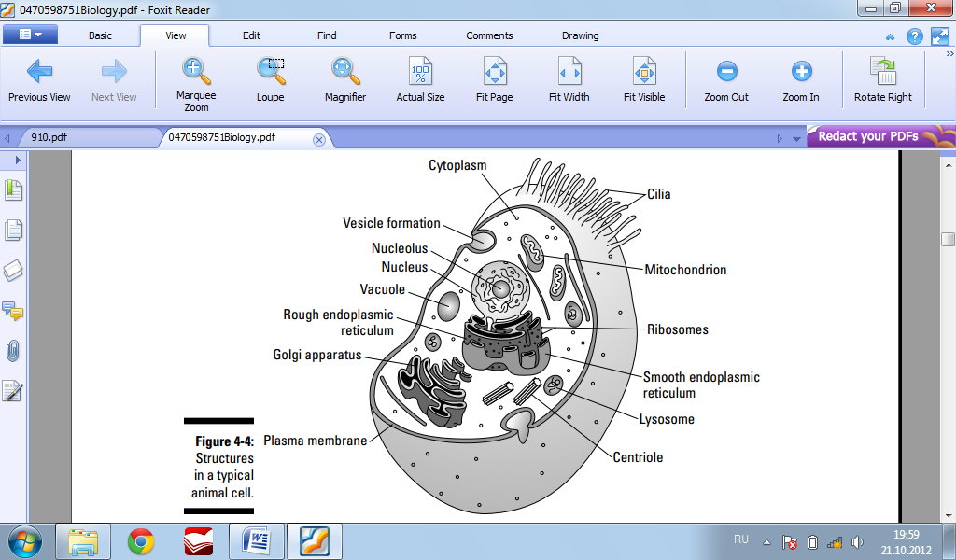956x560 pixels.
Task: Open the layers panel icon
Action: pos(13,271)
